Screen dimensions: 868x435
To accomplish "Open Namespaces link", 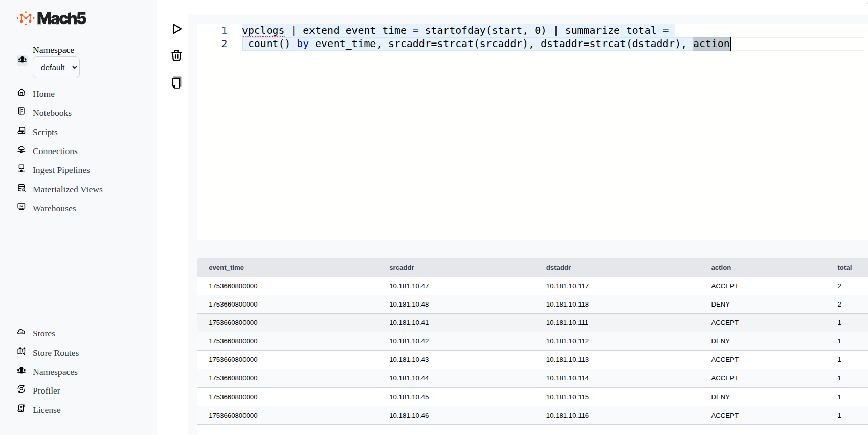I will coord(55,372).
